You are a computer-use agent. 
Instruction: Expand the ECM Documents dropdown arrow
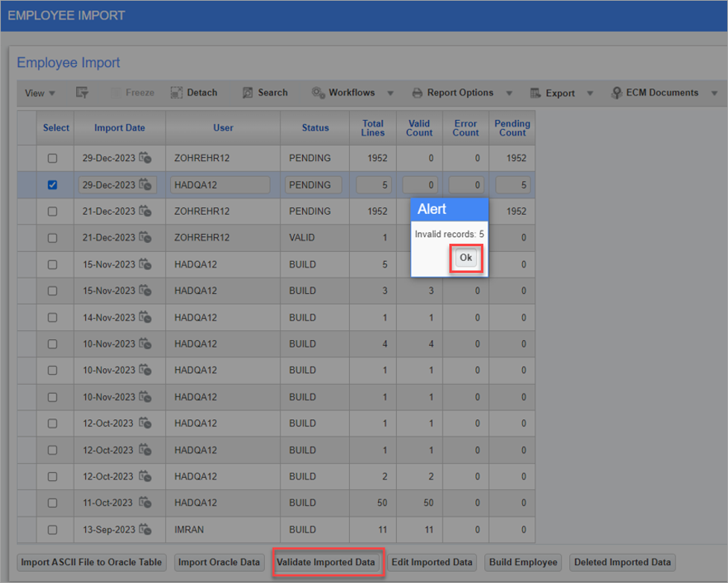click(715, 93)
